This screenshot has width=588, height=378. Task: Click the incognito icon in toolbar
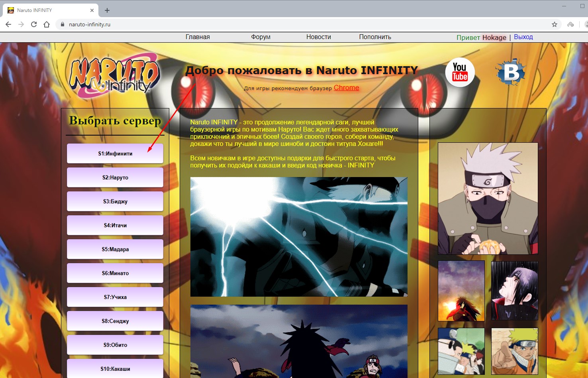pyautogui.click(x=570, y=24)
